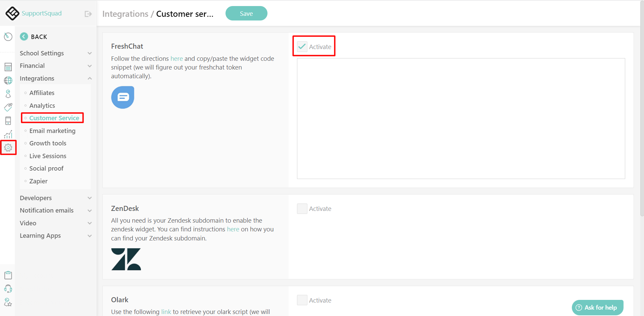
Task: Click the settings gear icon
Action: (x=8, y=147)
